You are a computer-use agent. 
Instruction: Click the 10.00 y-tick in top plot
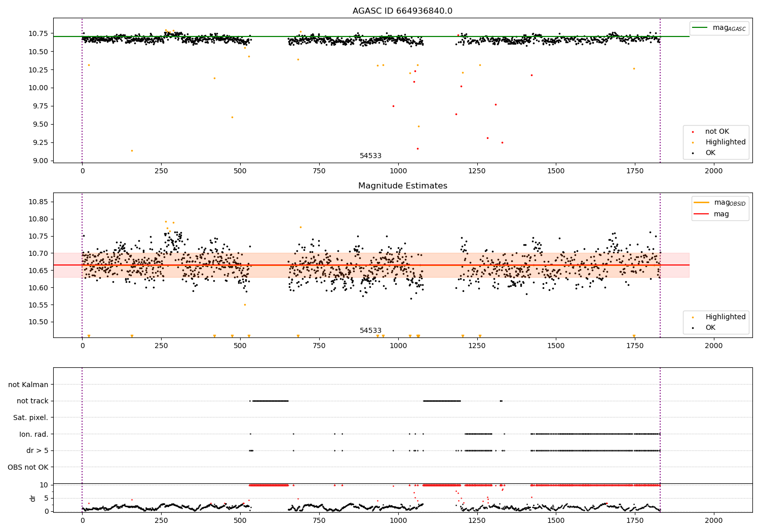click(x=39, y=88)
